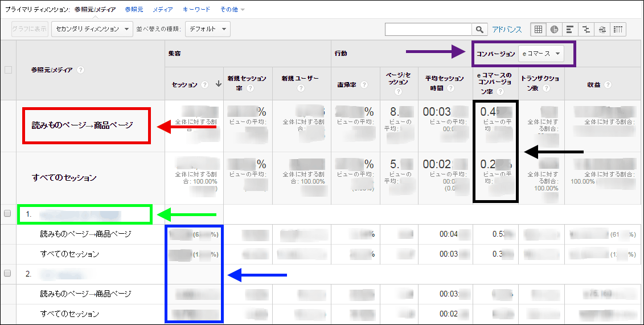The height and width of the screenshot is (325, 644).
Task: Check the checkbox for row 1
Action: 8,214
